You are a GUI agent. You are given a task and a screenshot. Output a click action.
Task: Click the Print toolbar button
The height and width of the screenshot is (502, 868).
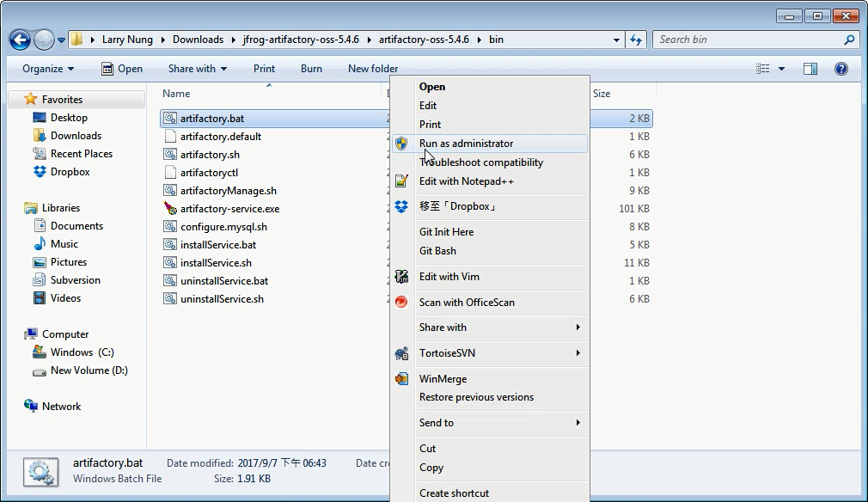[264, 69]
